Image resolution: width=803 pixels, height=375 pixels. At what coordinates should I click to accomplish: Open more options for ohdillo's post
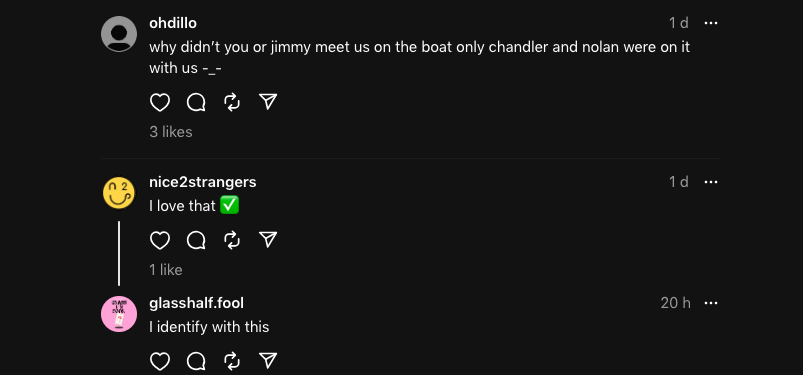pos(711,23)
